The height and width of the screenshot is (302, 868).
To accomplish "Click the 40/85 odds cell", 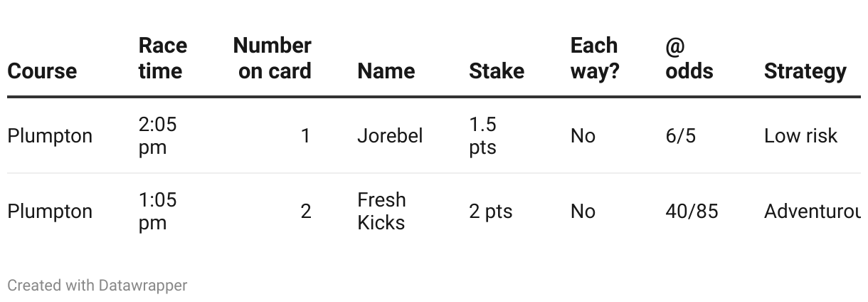I will [692, 212].
